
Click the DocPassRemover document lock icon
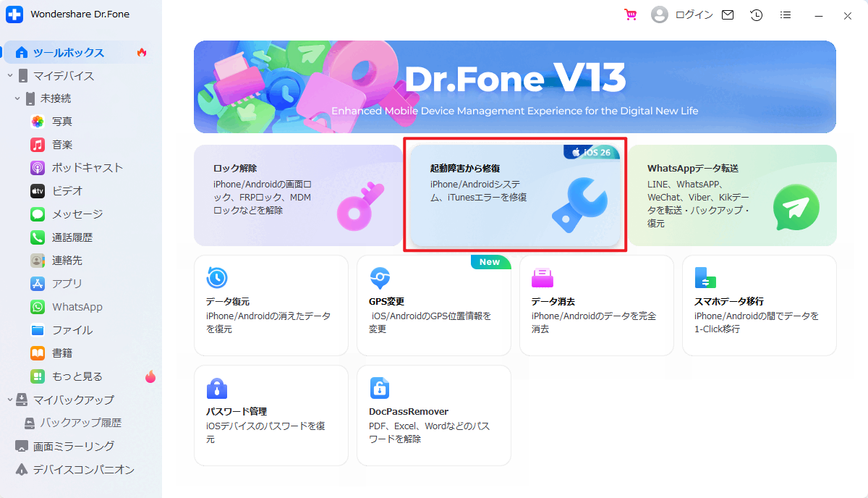click(x=380, y=388)
